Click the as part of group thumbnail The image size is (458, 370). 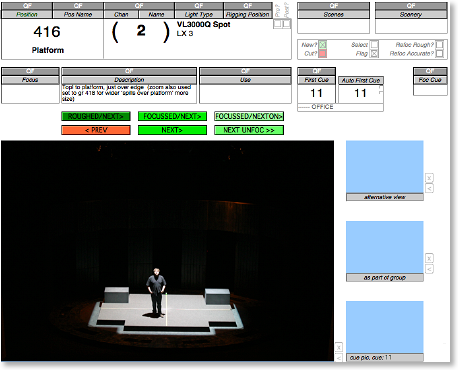pos(385,247)
